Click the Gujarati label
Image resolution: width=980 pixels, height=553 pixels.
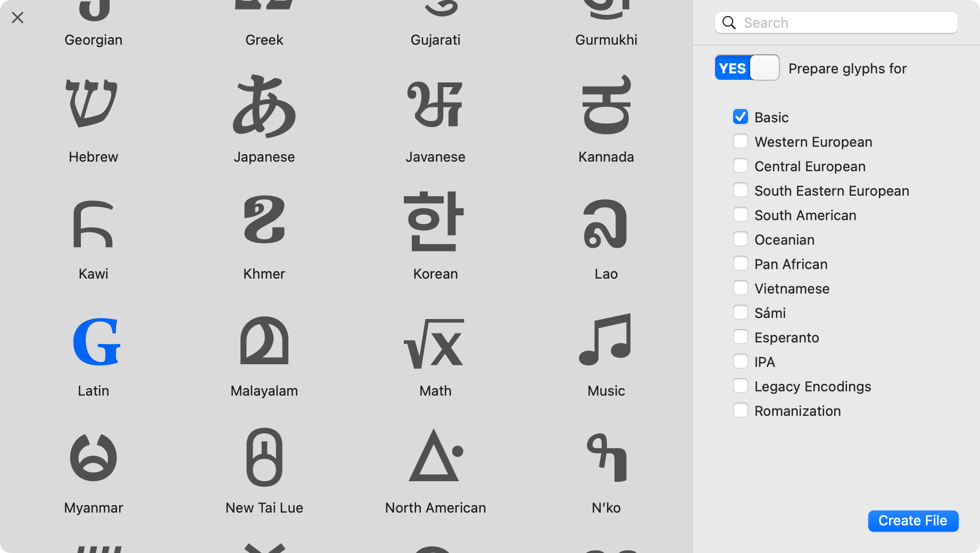[435, 40]
